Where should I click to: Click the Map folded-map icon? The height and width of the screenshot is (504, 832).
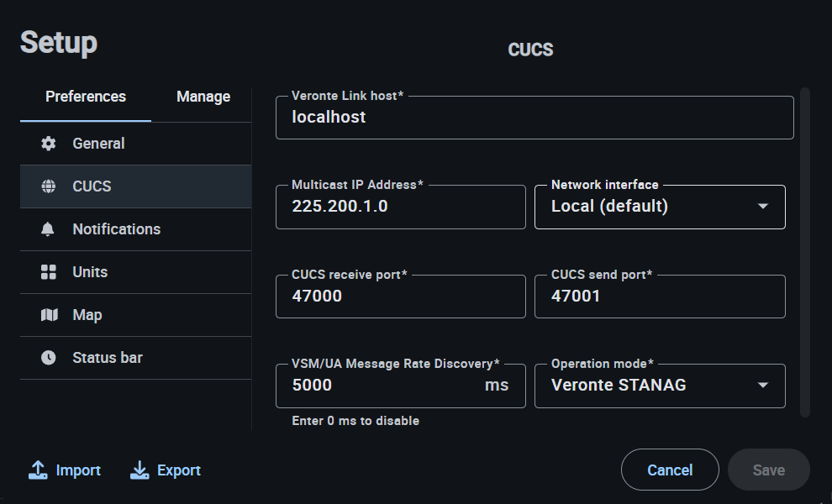pyautogui.click(x=49, y=315)
